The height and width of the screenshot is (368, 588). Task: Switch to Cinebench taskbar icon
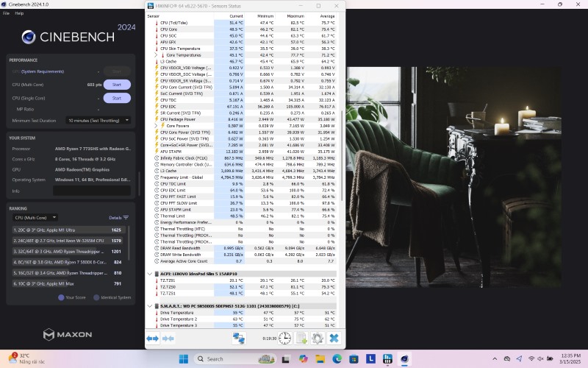[x=404, y=359]
